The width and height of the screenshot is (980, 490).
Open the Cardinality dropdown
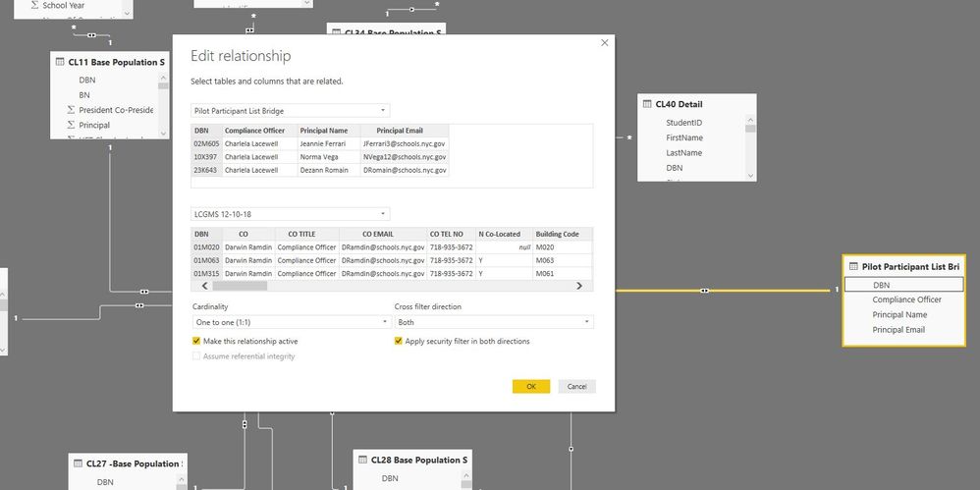[x=292, y=322]
